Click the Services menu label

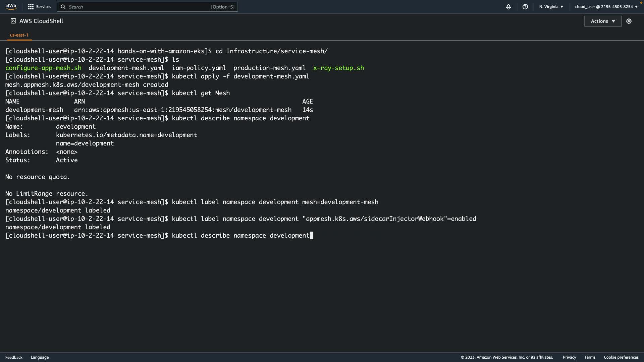44,7
